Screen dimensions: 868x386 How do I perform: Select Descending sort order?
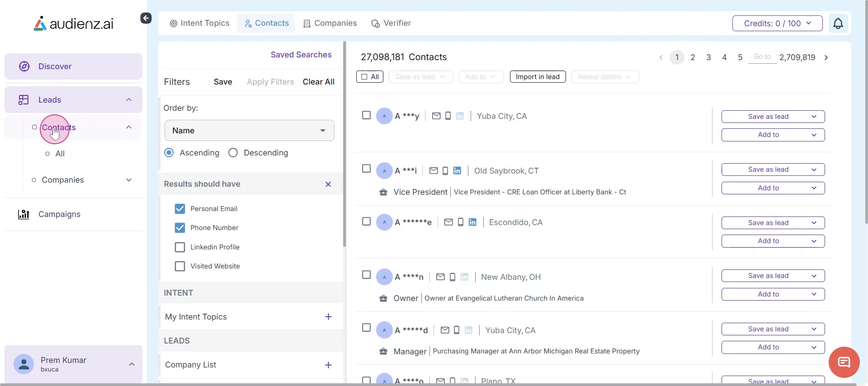[x=233, y=153]
